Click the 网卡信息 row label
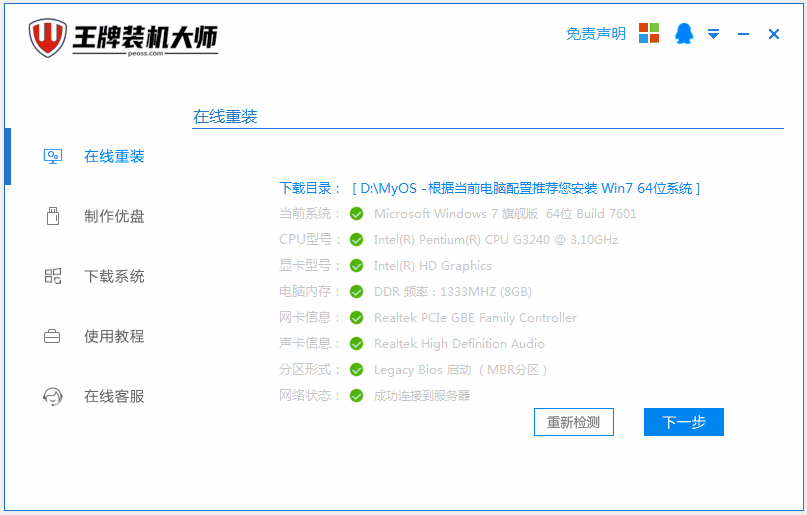The height and width of the screenshot is (515, 807). coord(309,317)
